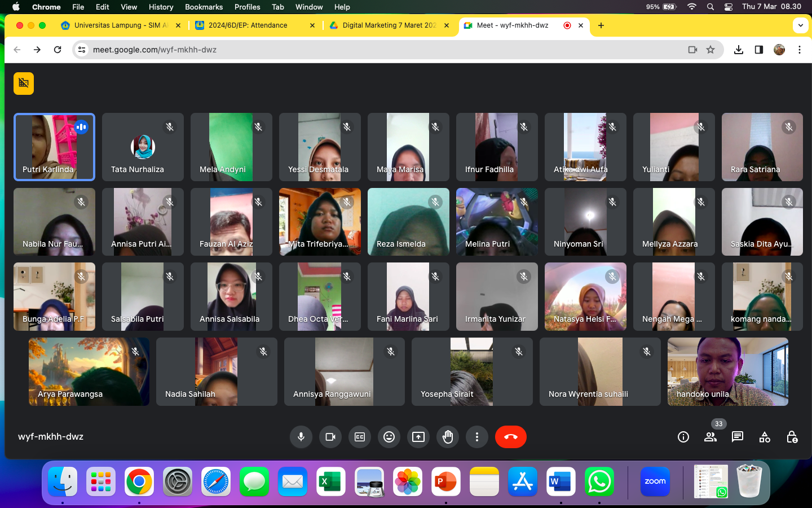Toggle the camera on or off
The image size is (812, 508).
point(330,437)
